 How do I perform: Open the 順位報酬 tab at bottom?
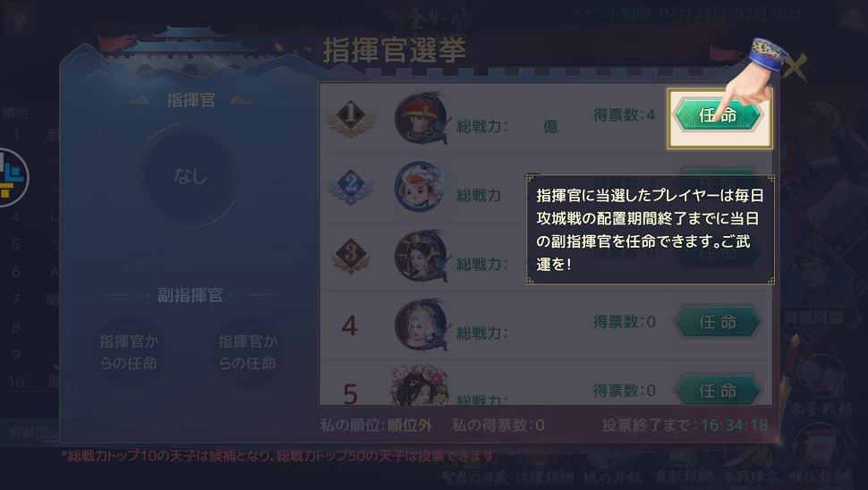(820, 476)
